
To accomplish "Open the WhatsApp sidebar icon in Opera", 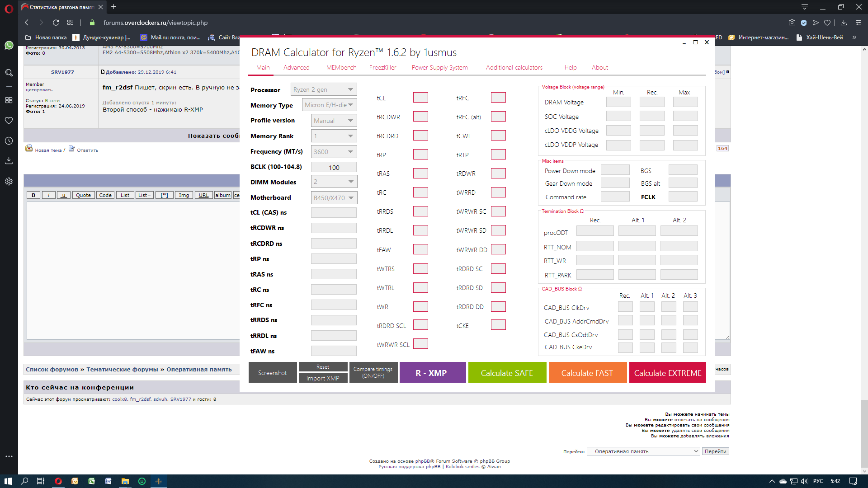I will (x=9, y=45).
